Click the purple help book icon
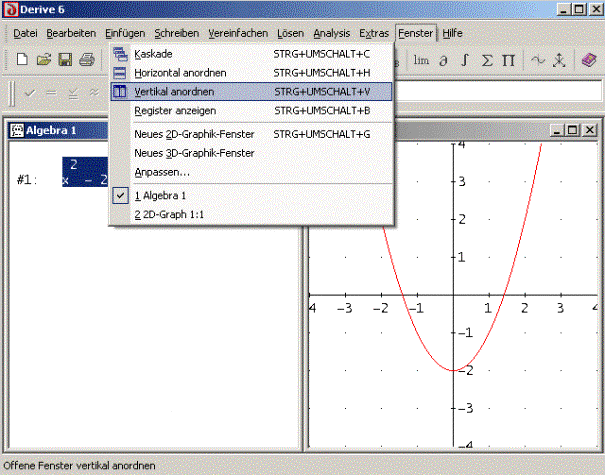The height and width of the screenshot is (475, 605). point(589,60)
